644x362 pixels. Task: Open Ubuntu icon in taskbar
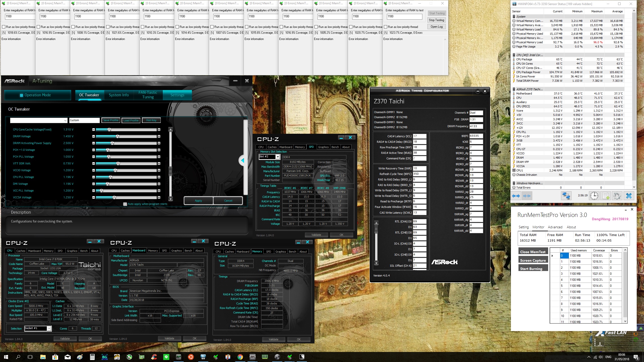point(191,357)
